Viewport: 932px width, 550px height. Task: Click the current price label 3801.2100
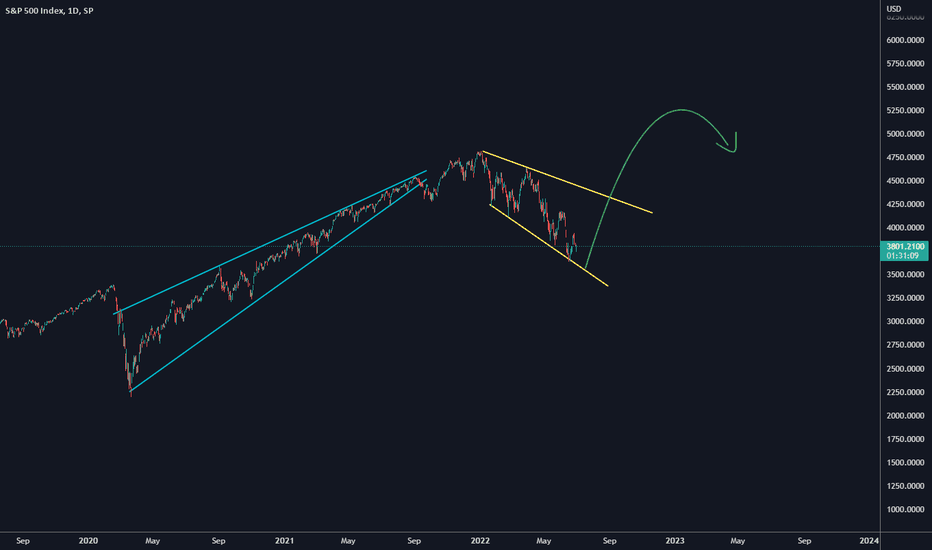click(905, 246)
